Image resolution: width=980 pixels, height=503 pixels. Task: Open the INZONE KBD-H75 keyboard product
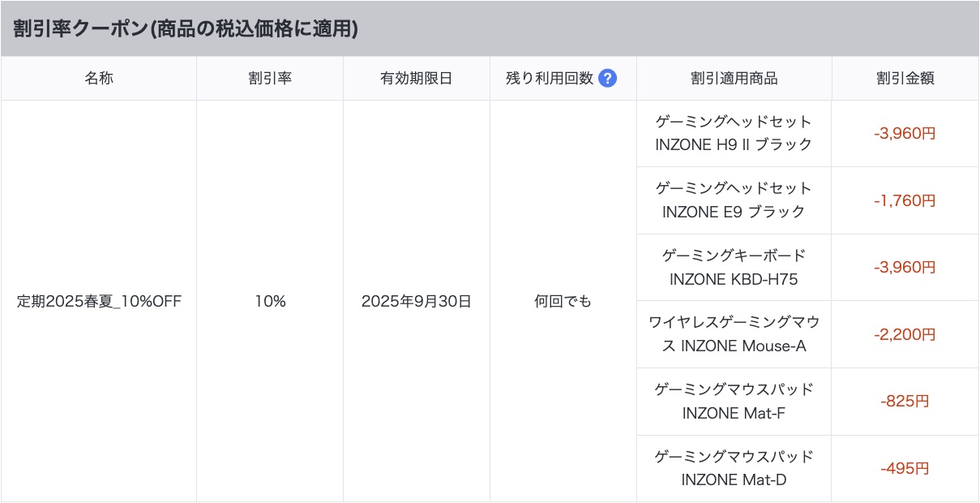[734, 267]
